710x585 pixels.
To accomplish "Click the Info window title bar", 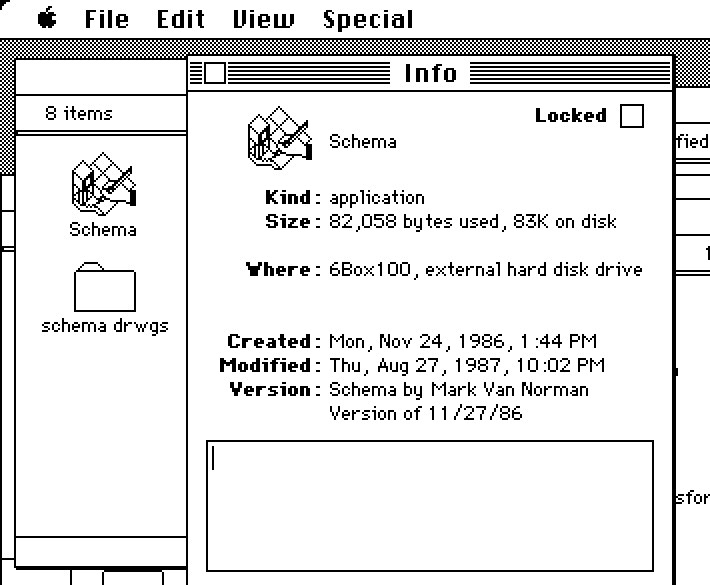I will click(430, 73).
